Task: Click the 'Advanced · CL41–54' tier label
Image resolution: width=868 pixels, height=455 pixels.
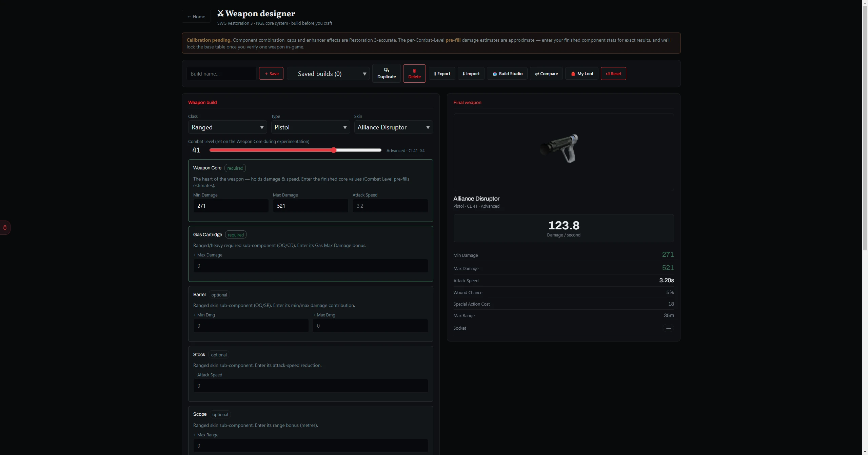Action: pos(406,150)
